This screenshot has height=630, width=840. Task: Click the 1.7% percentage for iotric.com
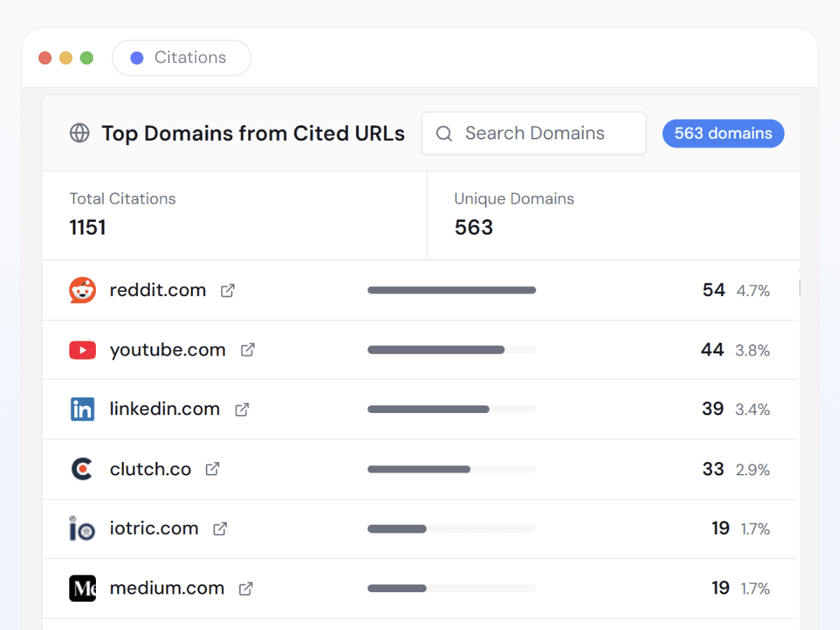tap(756, 529)
